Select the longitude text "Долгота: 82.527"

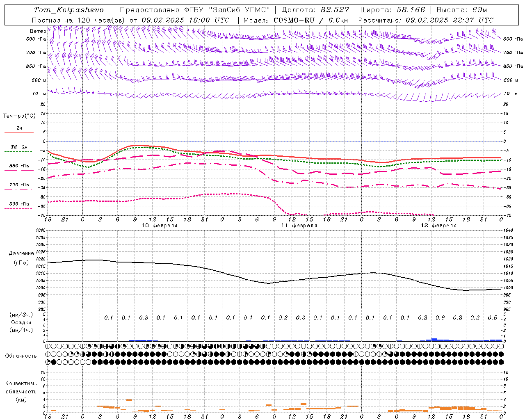pyautogui.click(x=315, y=10)
